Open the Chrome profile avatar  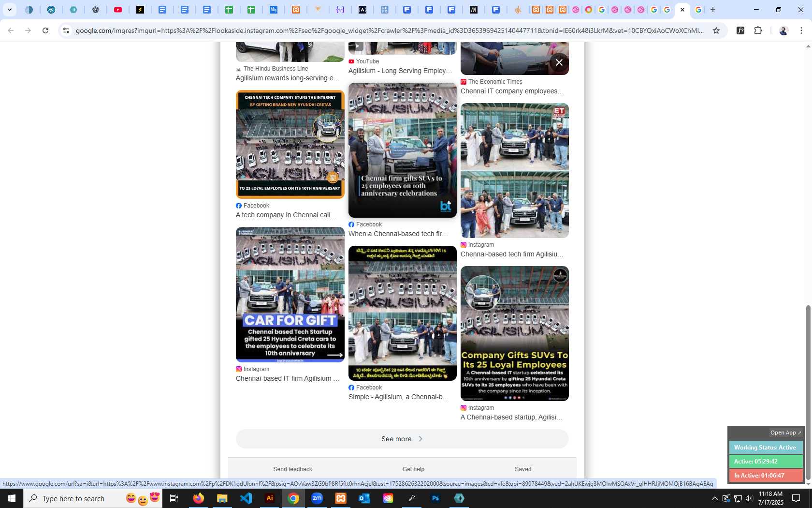(x=783, y=30)
